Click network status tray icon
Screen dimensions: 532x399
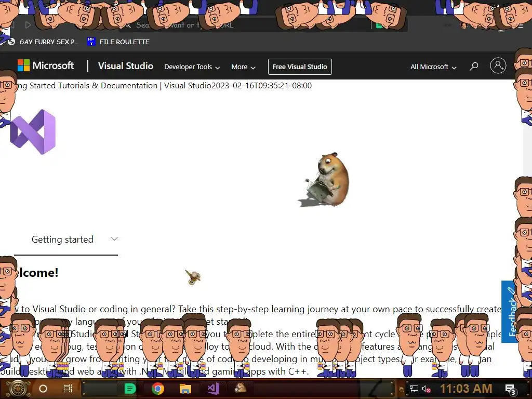(414, 389)
